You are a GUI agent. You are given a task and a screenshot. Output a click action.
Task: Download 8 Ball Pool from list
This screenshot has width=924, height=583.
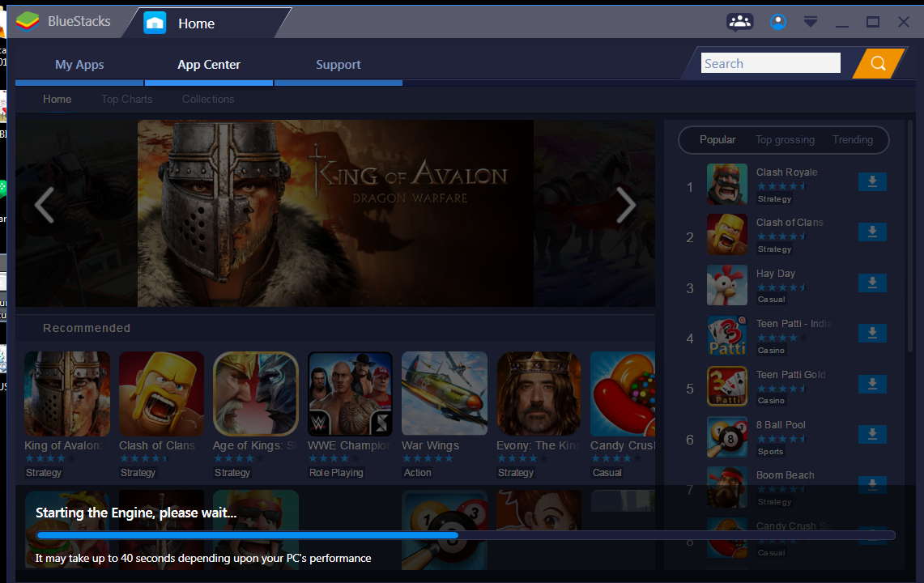(x=872, y=435)
